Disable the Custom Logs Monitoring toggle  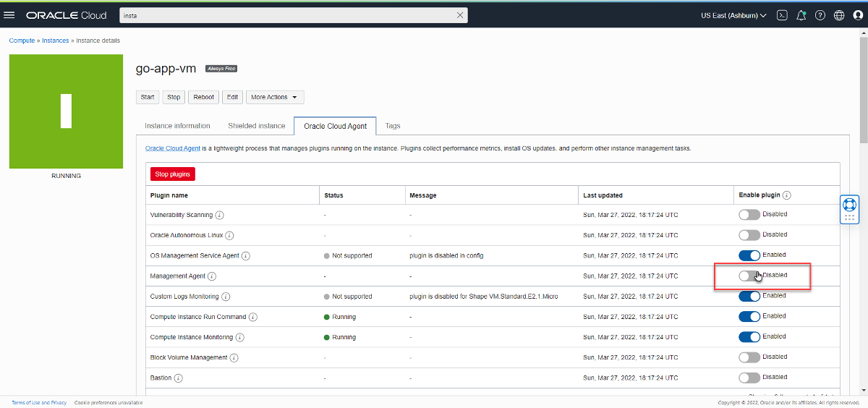pyautogui.click(x=749, y=296)
